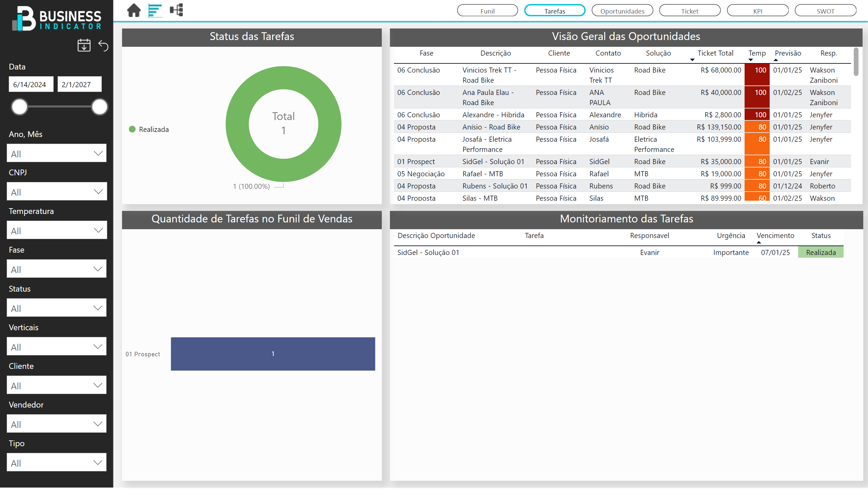Go to the SWOT page button
This screenshot has height=495, width=868.
coord(825,11)
